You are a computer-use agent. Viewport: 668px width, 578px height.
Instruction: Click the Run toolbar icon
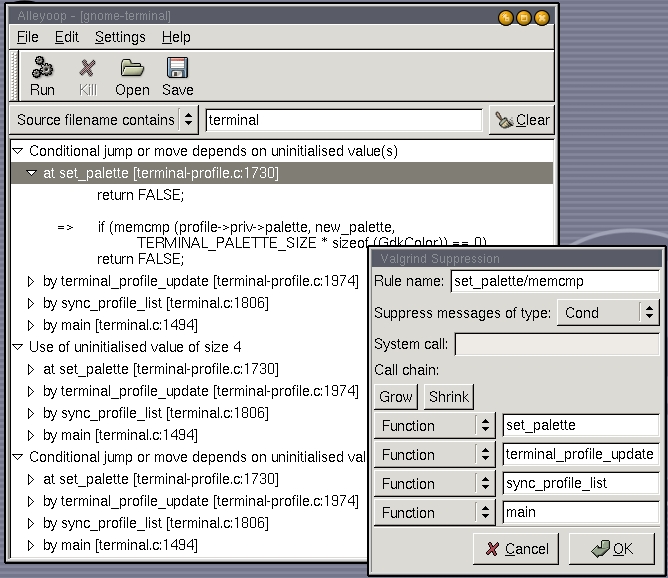[42, 77]
